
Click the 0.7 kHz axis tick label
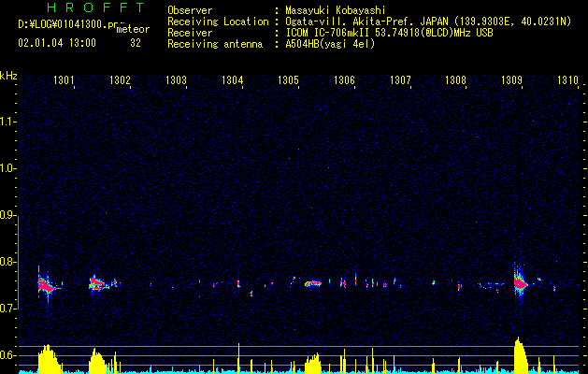8,309
